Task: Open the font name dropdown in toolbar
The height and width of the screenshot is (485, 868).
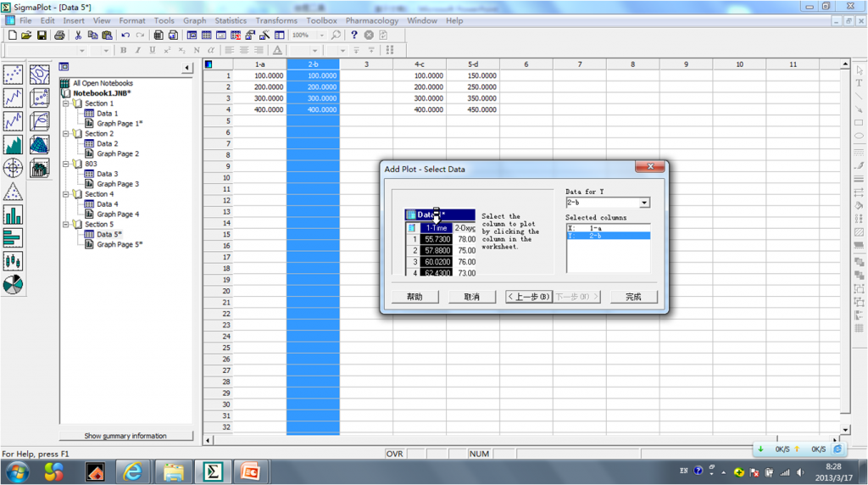Action: [82, 50]
